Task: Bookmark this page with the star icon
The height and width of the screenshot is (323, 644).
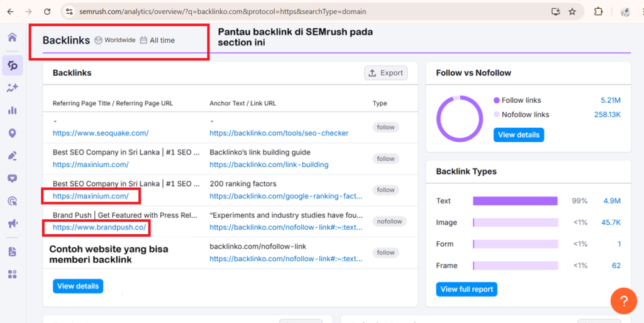Action: coord(572,12)
